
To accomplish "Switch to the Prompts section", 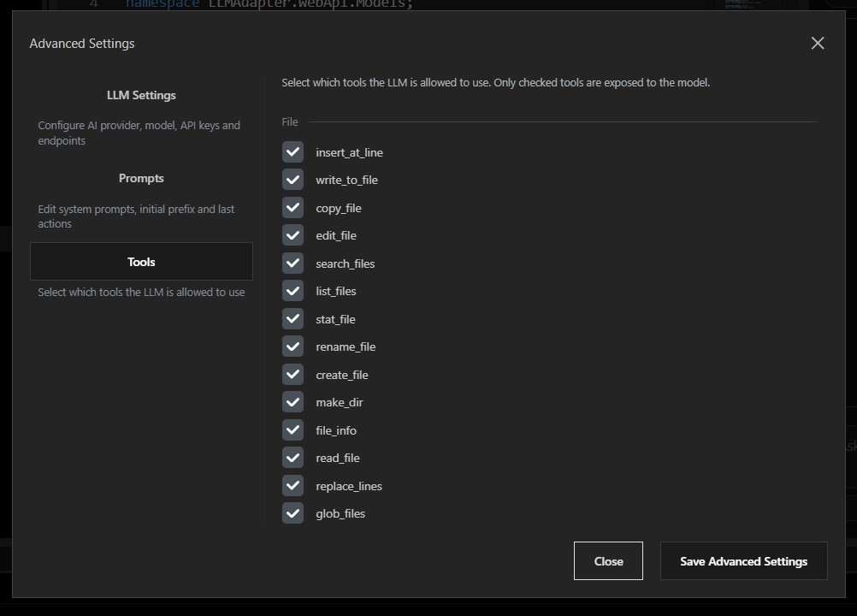I will (x=141, y=178).
